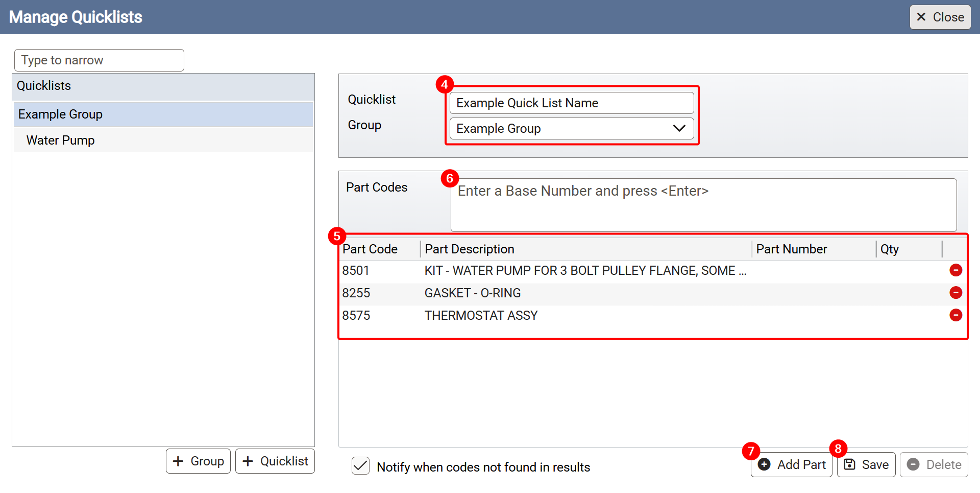Screen dimensions: 980x493
Task: Add a new Group
Action: coord(198,461)
